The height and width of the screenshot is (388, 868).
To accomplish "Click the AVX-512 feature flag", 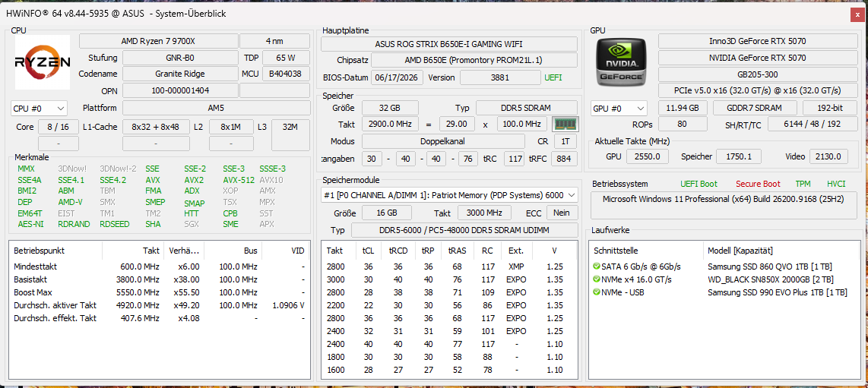I will pos(239,180).
